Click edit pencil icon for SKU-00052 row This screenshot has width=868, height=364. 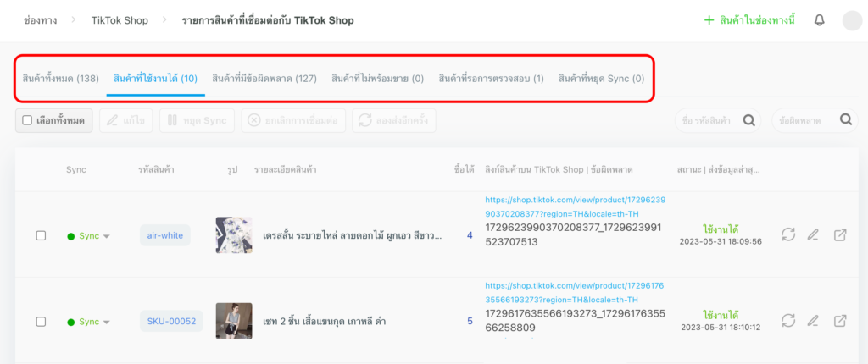[814, 321]
